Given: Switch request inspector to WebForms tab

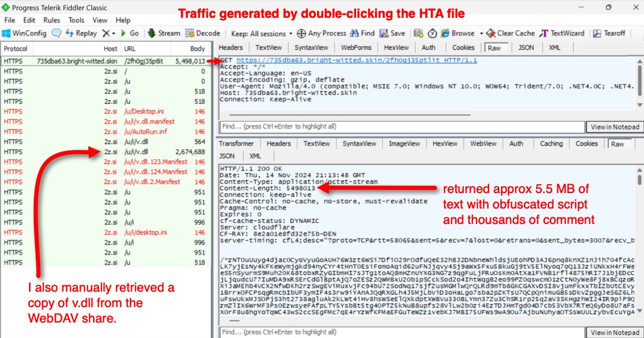Looking at the screenshot, I should [x=356, y=48].
